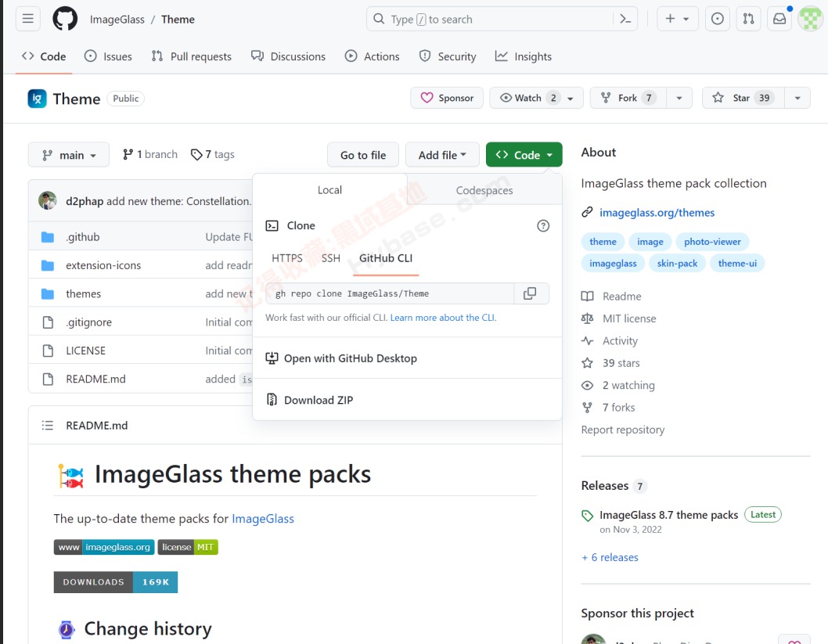
Task: Open the + 6 releases link
Action: 610,557
